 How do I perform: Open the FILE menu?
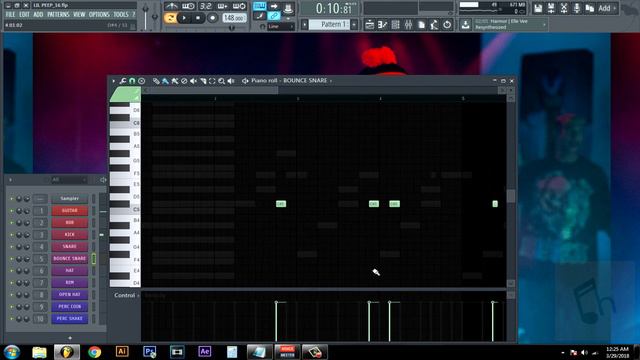click(10, 15)
